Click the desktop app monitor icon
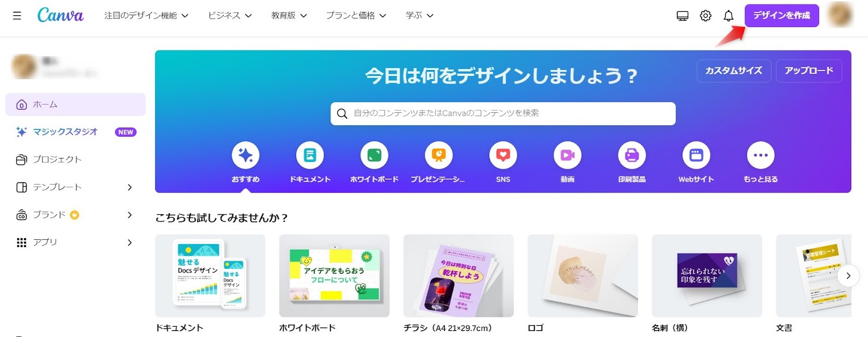 [x=682, y=16]
